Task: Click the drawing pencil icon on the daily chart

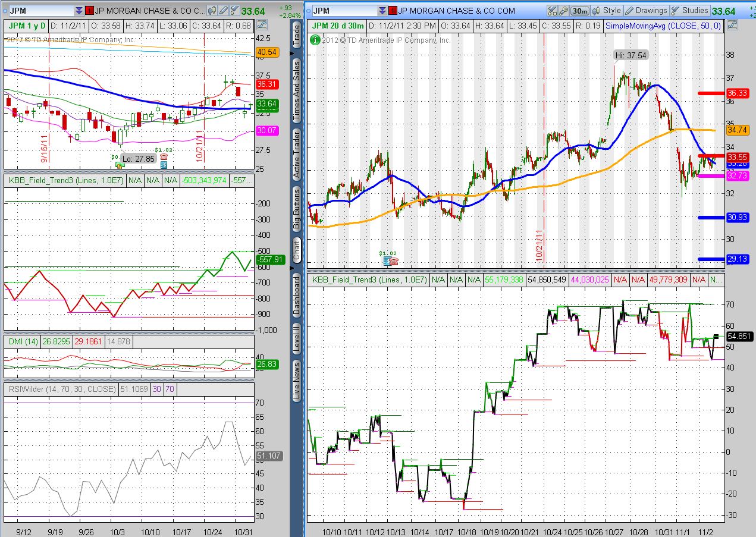Action: coord(222,10)
